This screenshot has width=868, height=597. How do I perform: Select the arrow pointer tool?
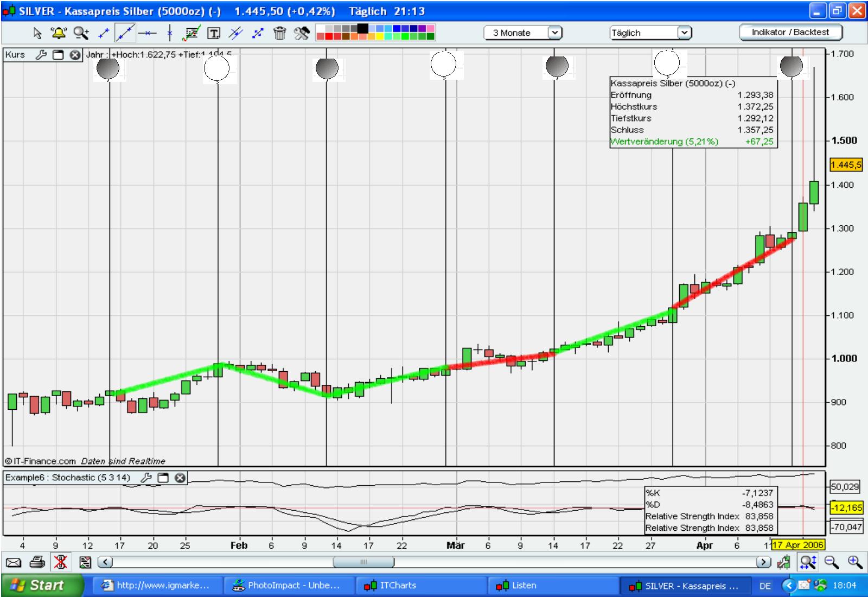coord(37,33)
